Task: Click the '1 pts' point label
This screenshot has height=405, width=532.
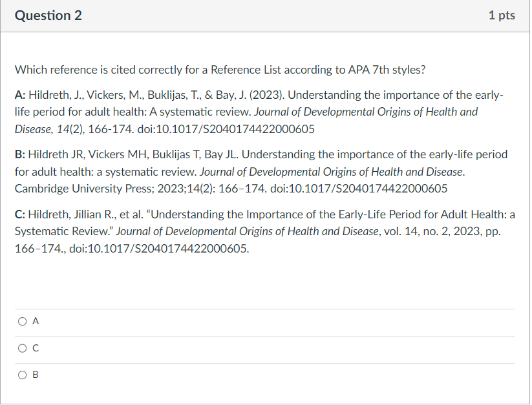Action: (501, 15)
